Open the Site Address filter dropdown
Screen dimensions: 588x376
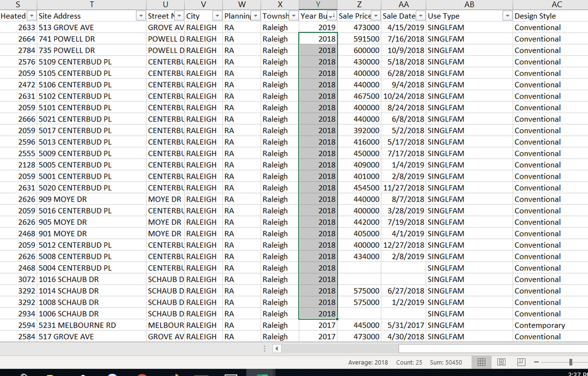tap(142, 16)
